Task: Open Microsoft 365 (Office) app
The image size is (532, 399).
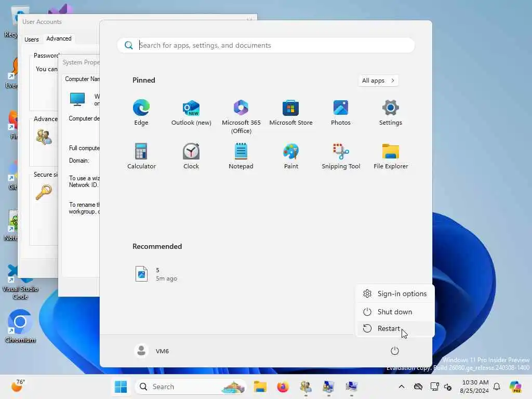Action: pyautogui.click(x=241, y=117)
